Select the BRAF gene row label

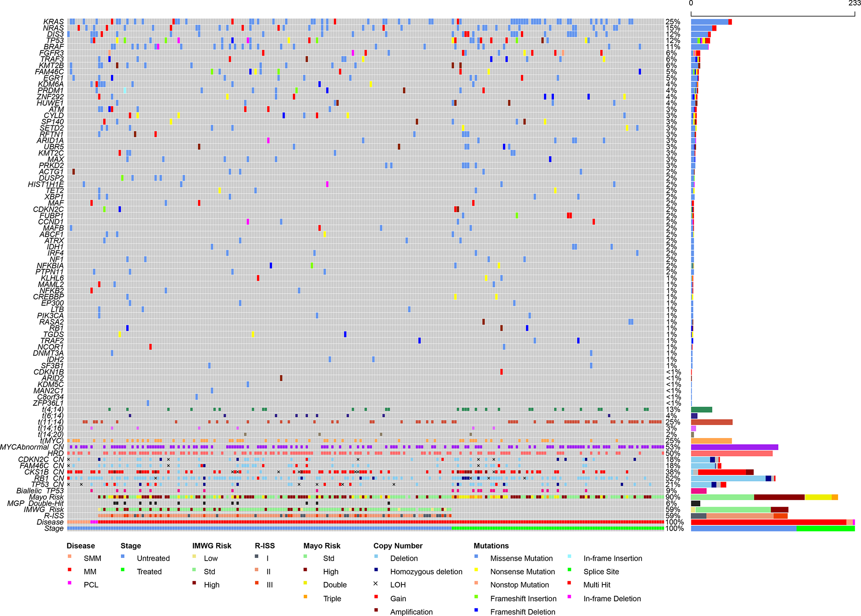point(54,47)
